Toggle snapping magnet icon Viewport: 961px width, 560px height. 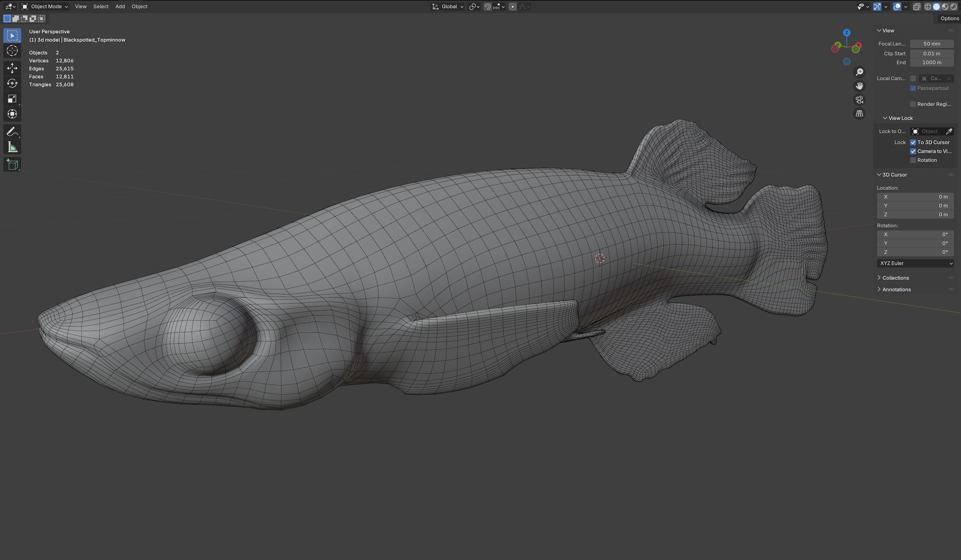487,7
